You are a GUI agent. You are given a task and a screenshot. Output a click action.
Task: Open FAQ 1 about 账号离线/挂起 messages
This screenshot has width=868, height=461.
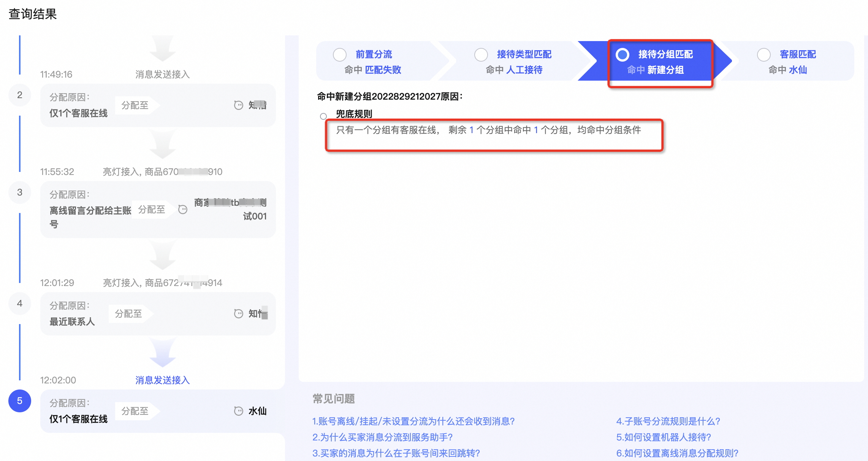(x=413, y=421)
